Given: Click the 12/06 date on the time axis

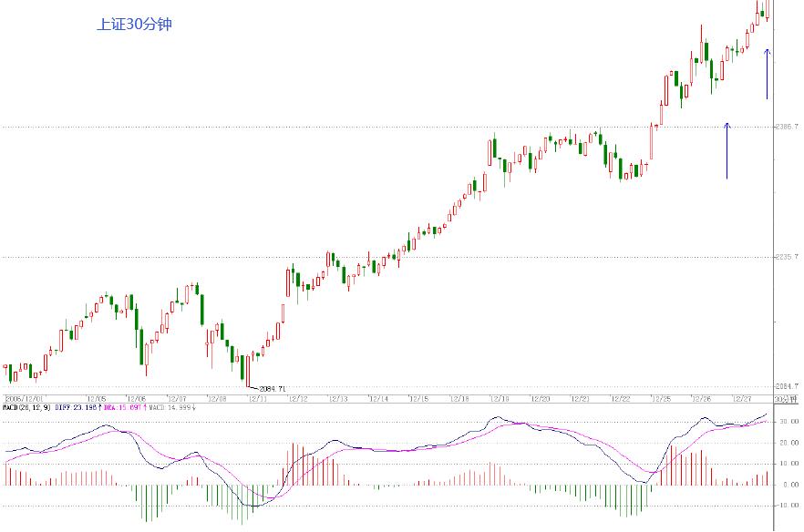Looking at the screenshot, I should click(137, 398).
